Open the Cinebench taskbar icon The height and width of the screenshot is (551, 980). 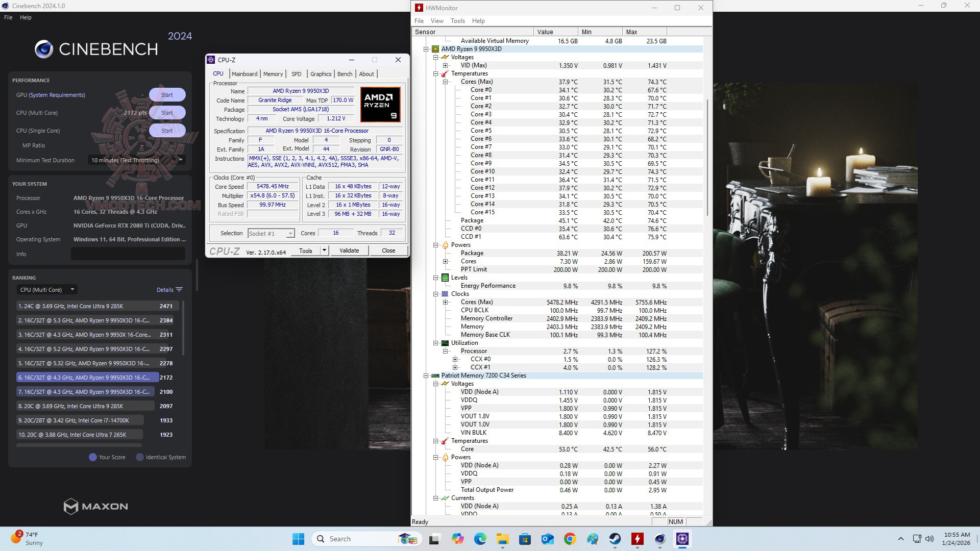[659, 539]
